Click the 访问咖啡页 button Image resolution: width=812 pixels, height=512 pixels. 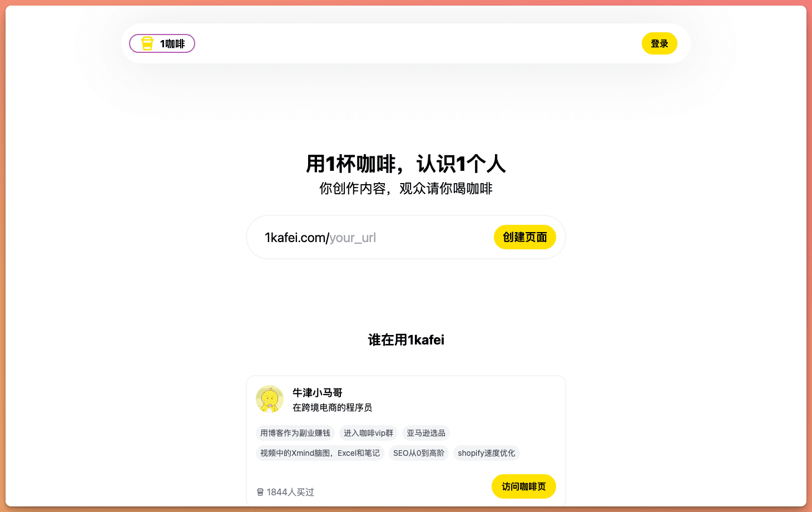pos(524,486)
